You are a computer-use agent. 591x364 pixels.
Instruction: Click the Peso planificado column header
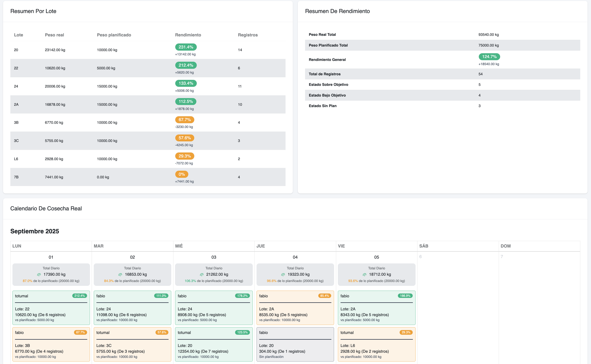click(x=114, y=35)
